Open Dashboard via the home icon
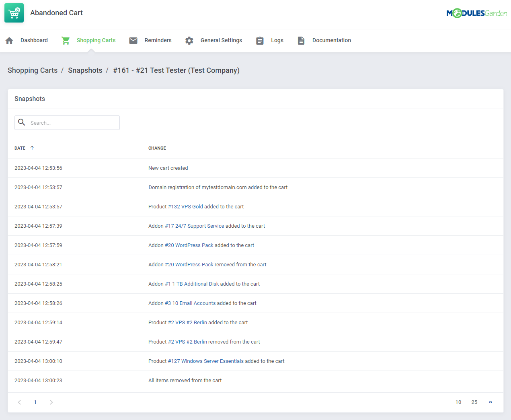The height and width of the screenshot is (420, 511). [x=9, y=40]
